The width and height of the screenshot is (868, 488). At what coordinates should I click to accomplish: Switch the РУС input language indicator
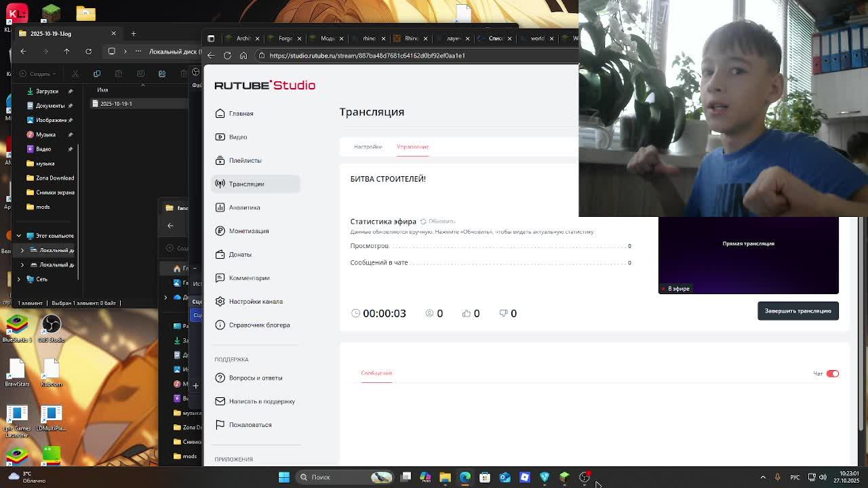tap(795, 477)
